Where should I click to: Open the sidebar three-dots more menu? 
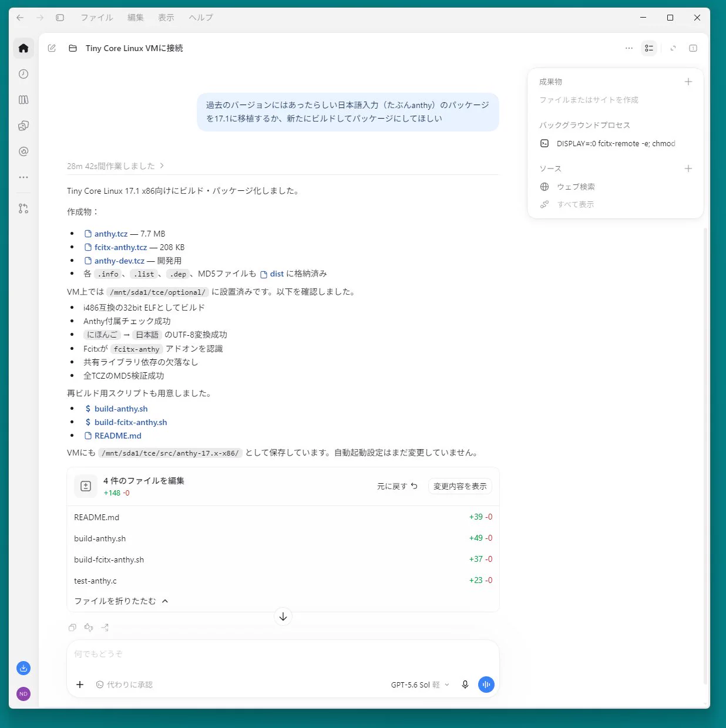(x=23, y=177)
